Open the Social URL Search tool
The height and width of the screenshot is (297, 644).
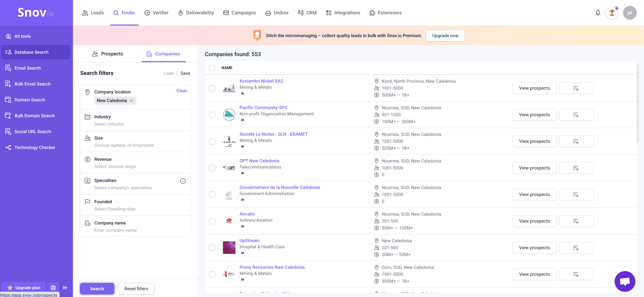point(33,131)
